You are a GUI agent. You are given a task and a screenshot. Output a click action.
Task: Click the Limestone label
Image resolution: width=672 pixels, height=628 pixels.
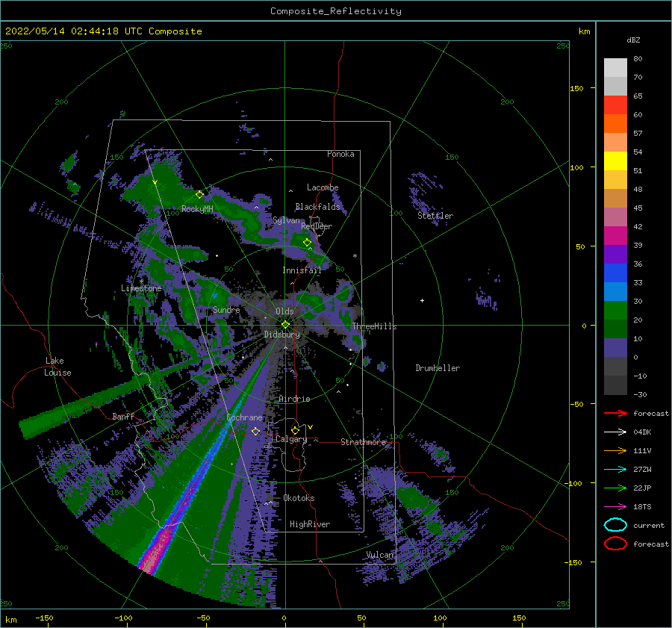[141, 288]
